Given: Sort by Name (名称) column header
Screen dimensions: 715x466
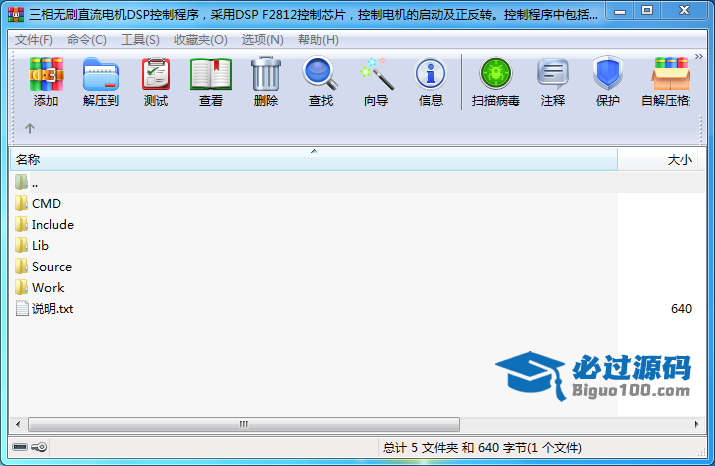Looking at the screenshot, I should point(314,160).
